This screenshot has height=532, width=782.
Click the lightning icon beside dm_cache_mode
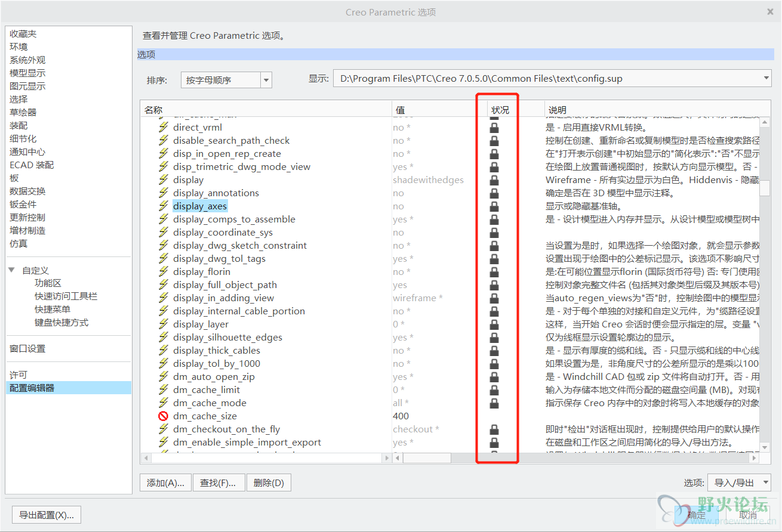164,403
